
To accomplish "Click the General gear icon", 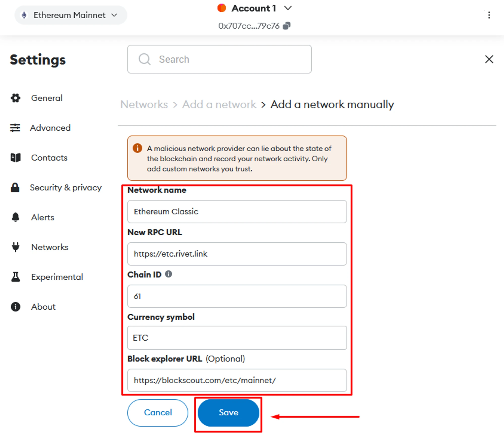I will point(16,98).
